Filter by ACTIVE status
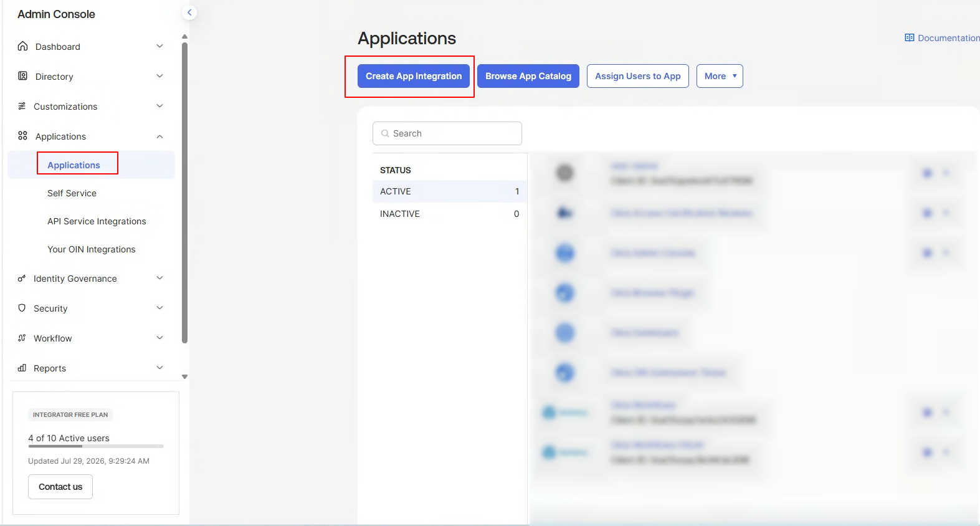Image resolution: width=980 pixels, height=526 pixels. click(450, 191)
